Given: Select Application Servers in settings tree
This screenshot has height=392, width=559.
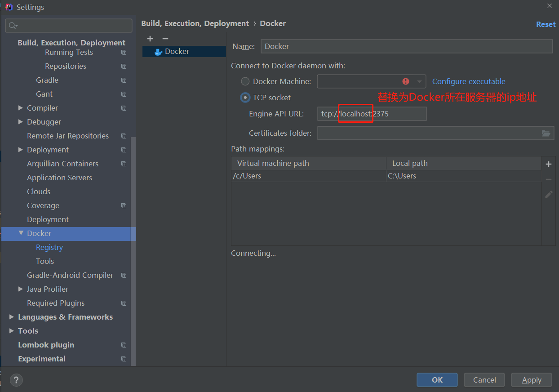Looking at the screenshot, I should (x=59, y=178).
